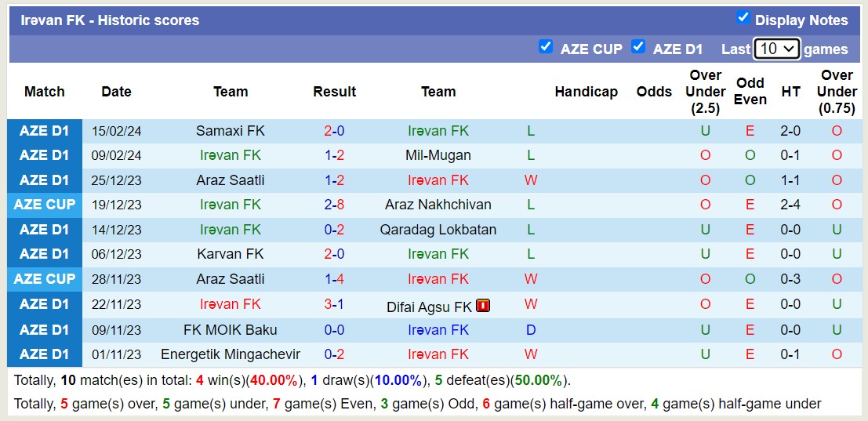Image resolution: width=868 pixels, height=421 pixels.
Task: Toggle the Display Notes checkbox
Action: click(743, 18)
